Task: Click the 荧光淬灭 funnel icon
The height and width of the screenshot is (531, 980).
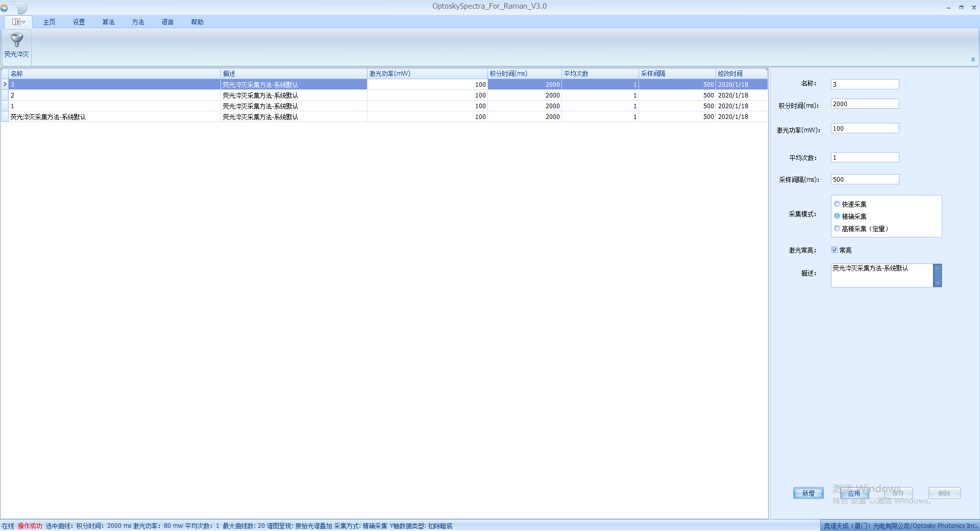Action: point(17,41)
